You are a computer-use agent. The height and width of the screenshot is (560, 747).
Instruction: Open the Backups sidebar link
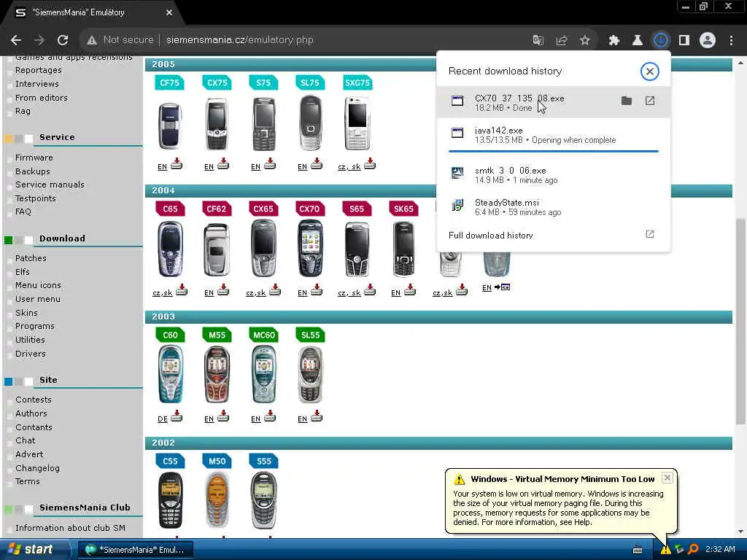pyautogui.click(x=32, y=171)
